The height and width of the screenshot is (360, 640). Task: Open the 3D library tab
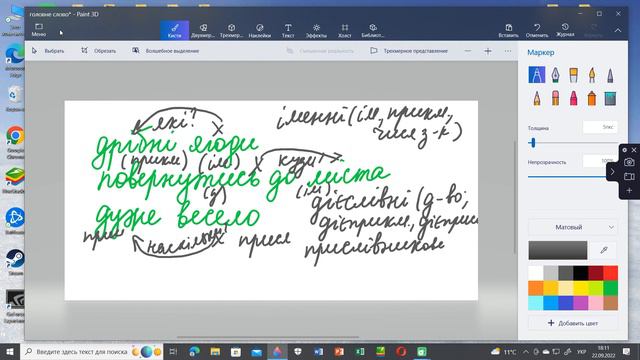coord(373,30)
